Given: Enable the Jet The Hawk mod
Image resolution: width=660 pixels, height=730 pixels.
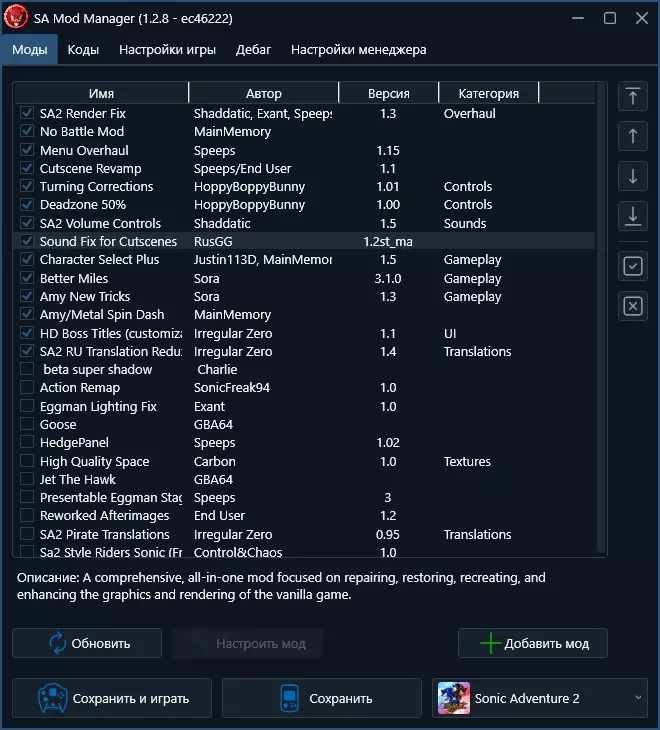Looking at the screenshot, I should click(27, 479).
